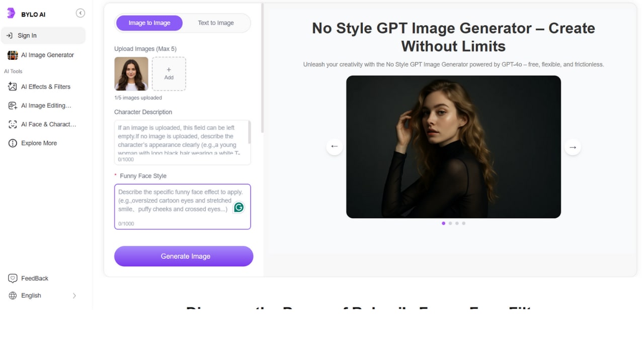Open AI Image Editing menu

point(43,106)
